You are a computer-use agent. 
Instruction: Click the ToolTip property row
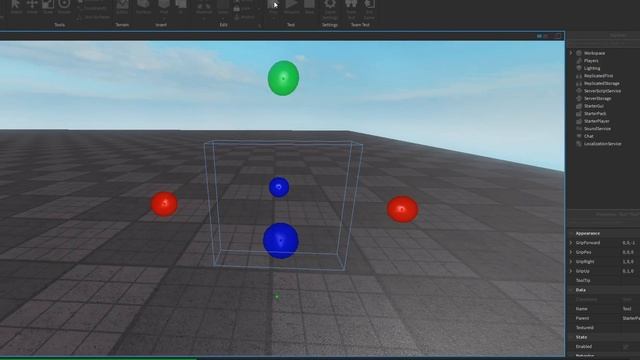(x=604, y=280)
